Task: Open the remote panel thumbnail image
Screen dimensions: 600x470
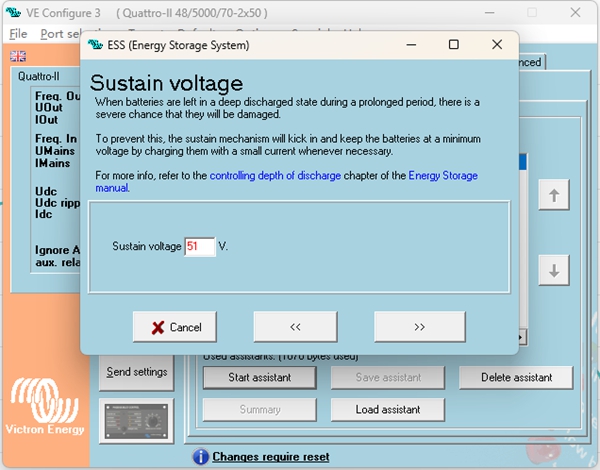Action: pos(137,421)
